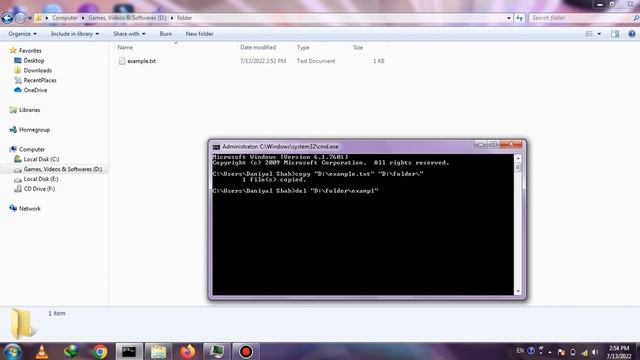Image resolution: width=640 pixels, height=360 pixels.
Task: Refresh the folder view
Action: tap(519, 18)
